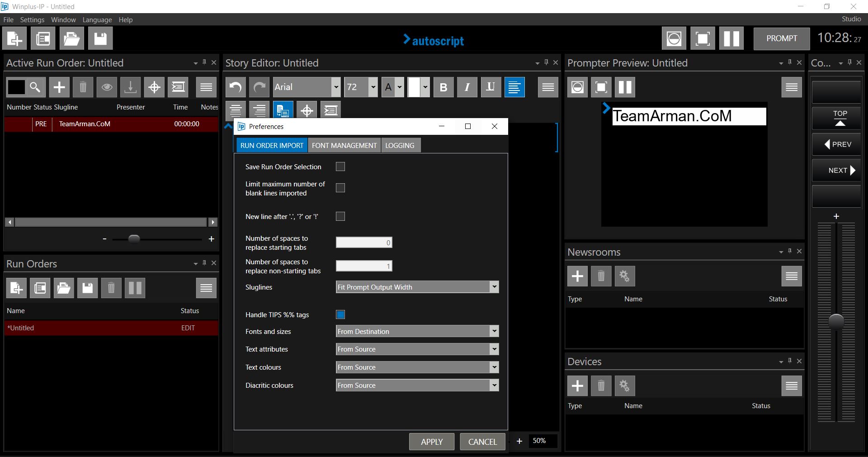Click the white background colour swatch in Story Editor

414,87
